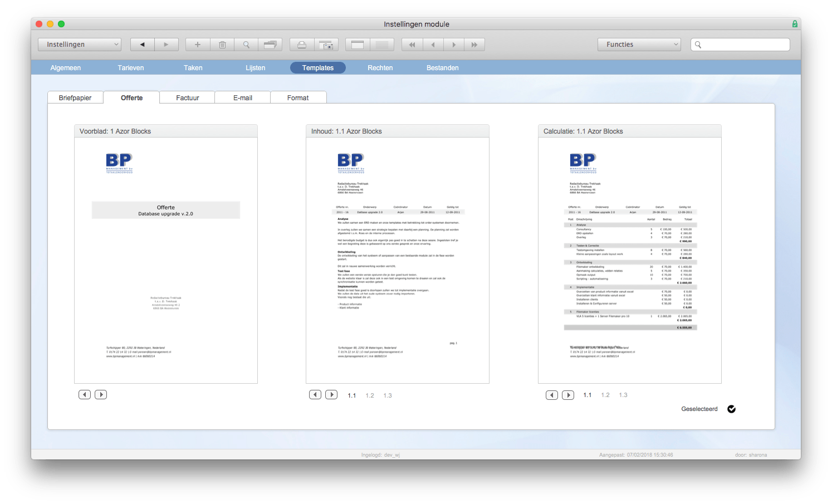Show previous Voorblad template
832x504 pixels.
click(x=85, y=394)
